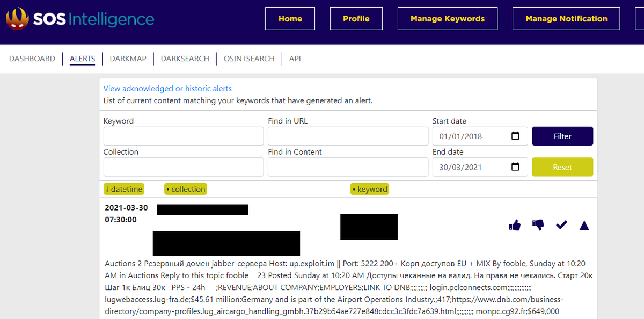The height and width of the screenshot is (319, 644).
Task: Go to Manage Keywords
Action: pyautogui.click(x=448, y=19)
